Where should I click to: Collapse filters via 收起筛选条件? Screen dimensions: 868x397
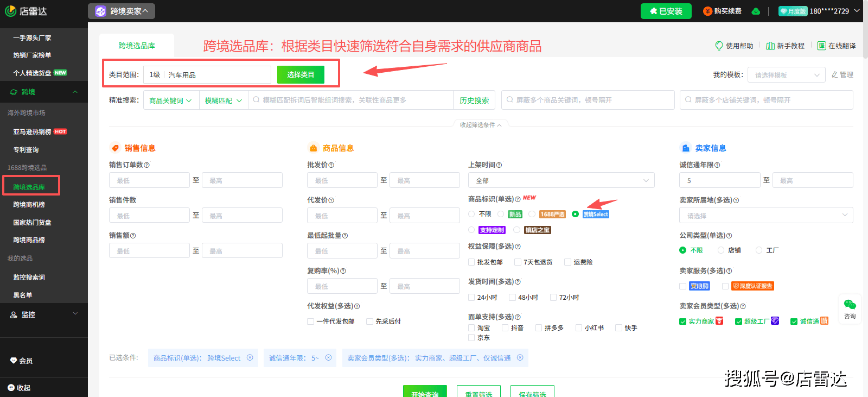pos(481,125)
